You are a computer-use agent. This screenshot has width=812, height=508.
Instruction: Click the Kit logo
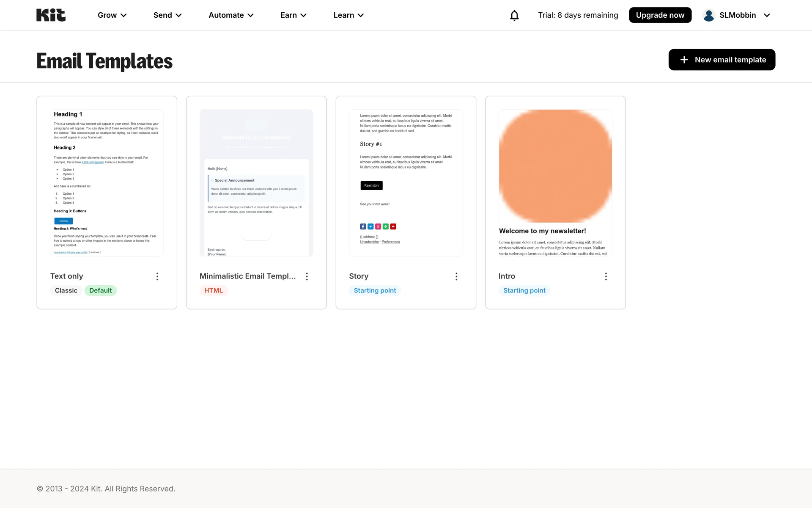[51, 15]
